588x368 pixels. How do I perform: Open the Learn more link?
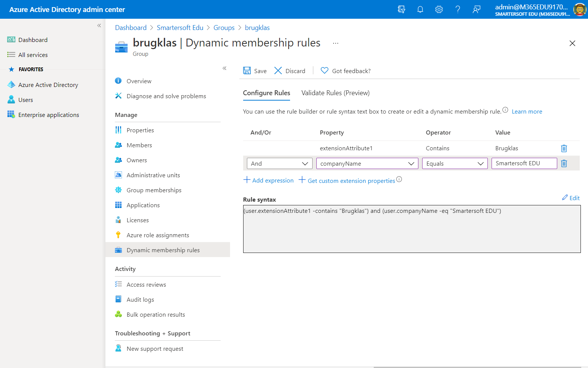[x=526, y=111]
